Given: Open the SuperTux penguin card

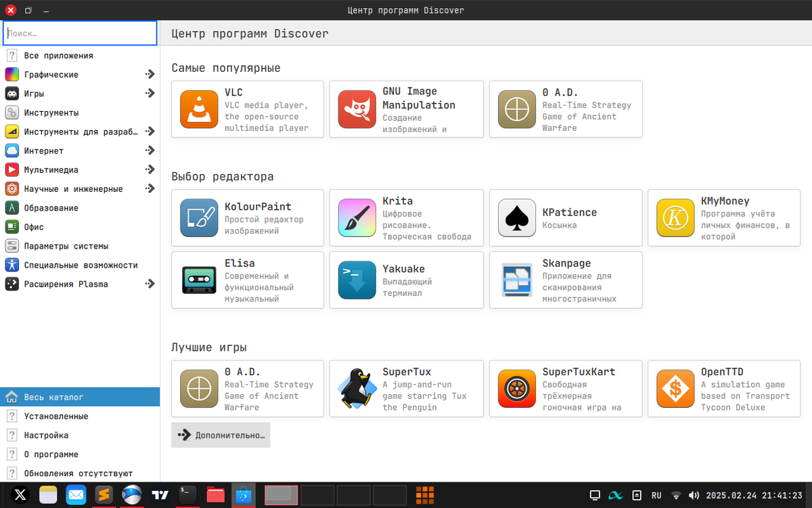Looking at the screenshot, I should click(x=406, y=388).
